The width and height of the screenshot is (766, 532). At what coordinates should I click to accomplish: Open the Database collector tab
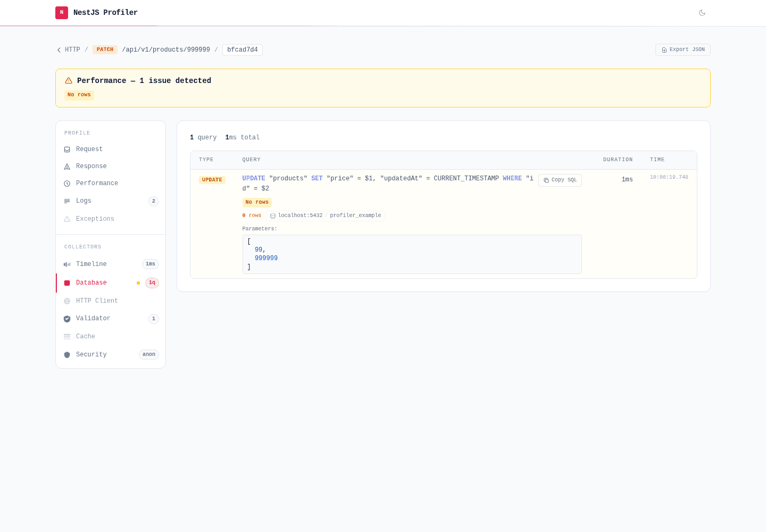[111, 283]
